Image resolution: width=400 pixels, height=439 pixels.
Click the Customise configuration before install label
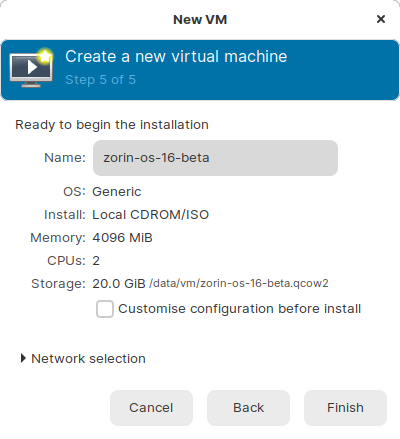(239, 309)
